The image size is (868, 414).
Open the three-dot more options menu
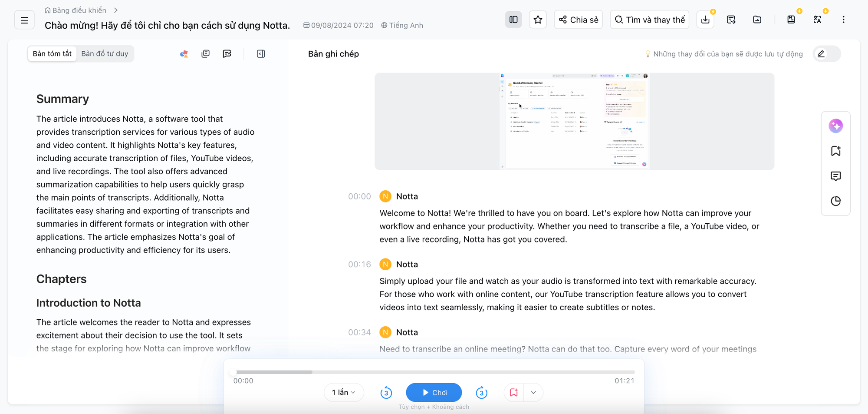(x=843, y=20)
